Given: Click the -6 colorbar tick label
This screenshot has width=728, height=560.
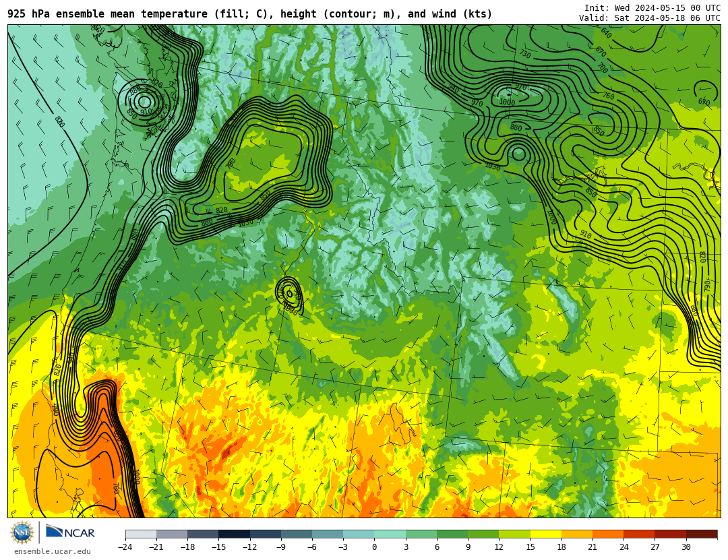Looking at the screenshot, I should point(312,547).
